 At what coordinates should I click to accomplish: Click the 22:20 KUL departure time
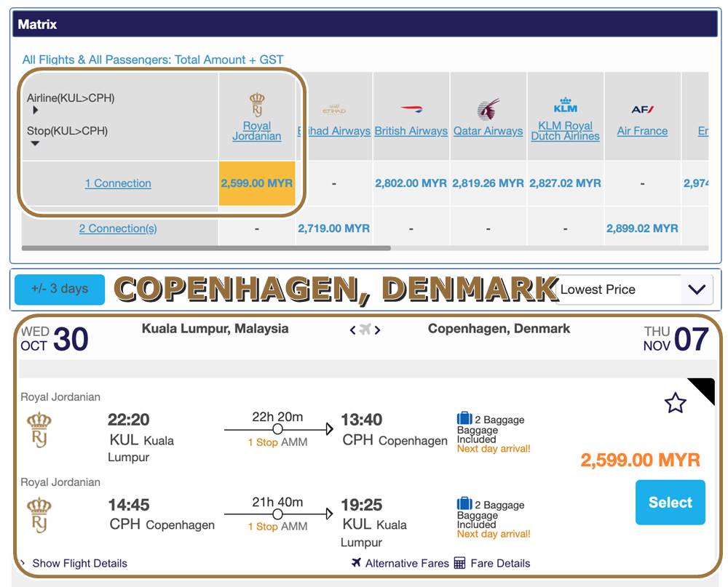[129, 420]
